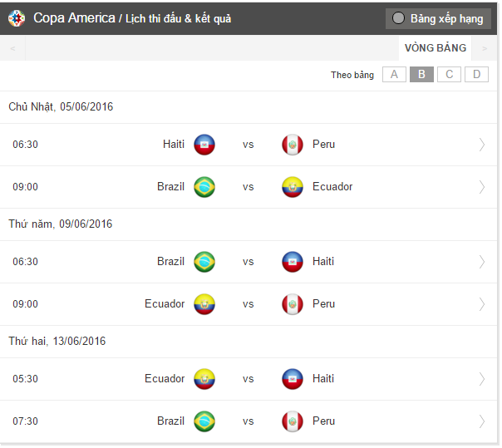502x448 pixels.
Task: Open the VÒNG BẢNG tab
Action: click(436, 48)
